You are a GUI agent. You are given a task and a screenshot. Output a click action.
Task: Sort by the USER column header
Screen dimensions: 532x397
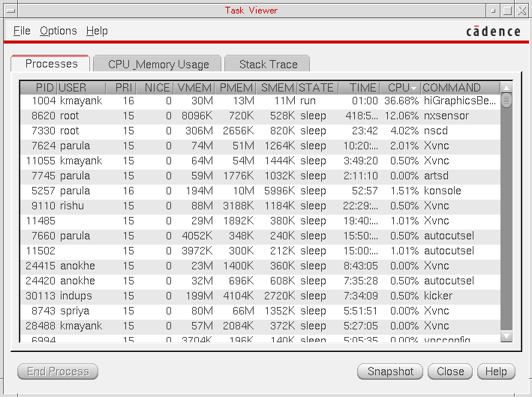[82, 88]
